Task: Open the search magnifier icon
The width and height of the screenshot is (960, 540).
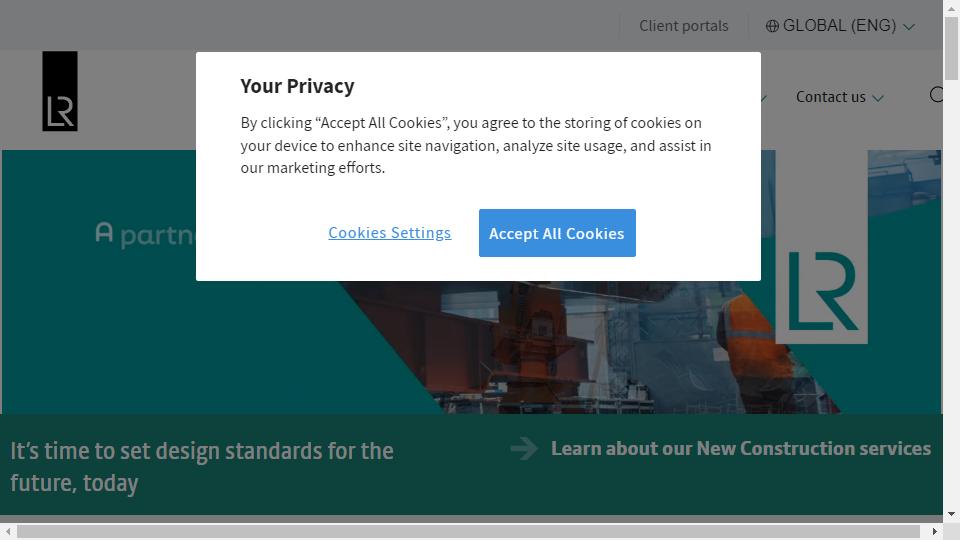Action: [937, 95]
